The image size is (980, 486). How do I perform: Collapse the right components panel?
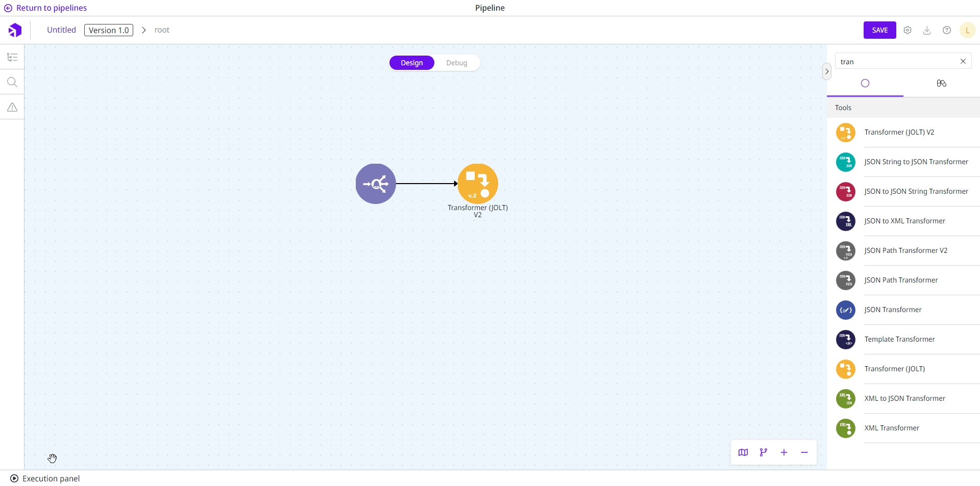(827, 71)
